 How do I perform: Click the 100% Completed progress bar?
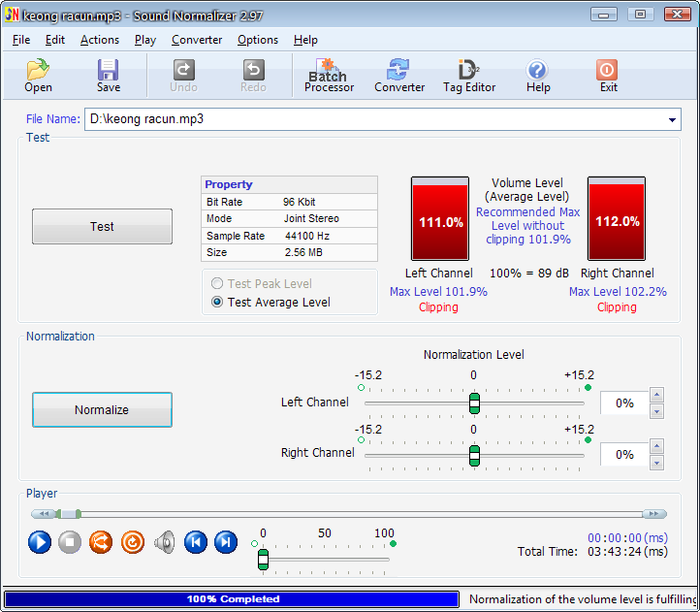point(232,599)
